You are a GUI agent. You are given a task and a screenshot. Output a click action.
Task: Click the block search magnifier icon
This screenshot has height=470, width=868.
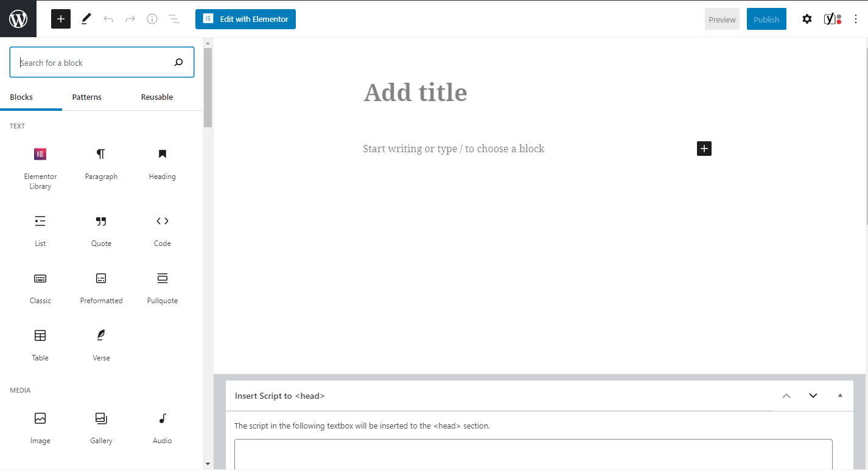click(x=178, y=62)
